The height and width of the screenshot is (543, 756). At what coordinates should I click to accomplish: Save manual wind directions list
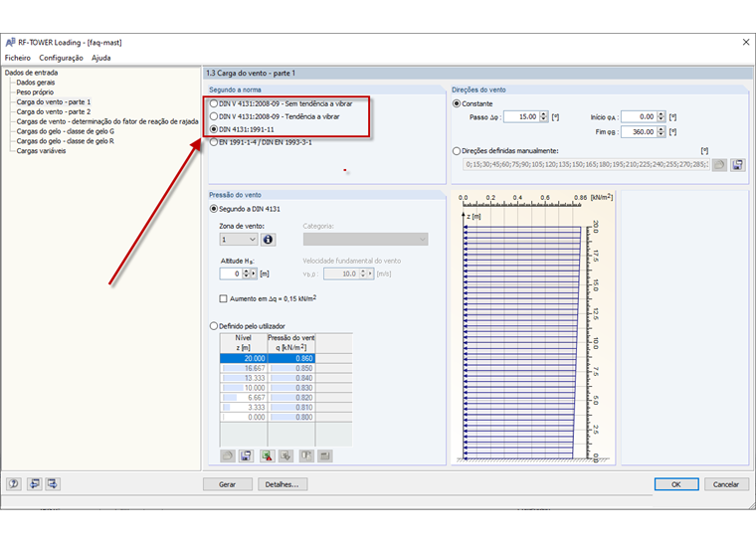(738, 165)
